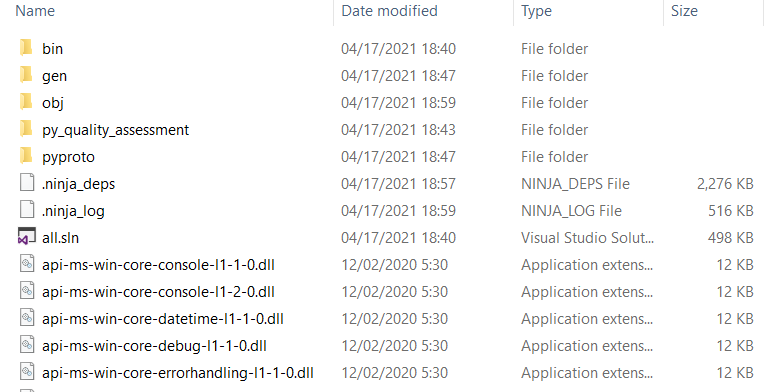
Task: Sort by Type column header
Action: pyautogui.click(x=537, y=11)
